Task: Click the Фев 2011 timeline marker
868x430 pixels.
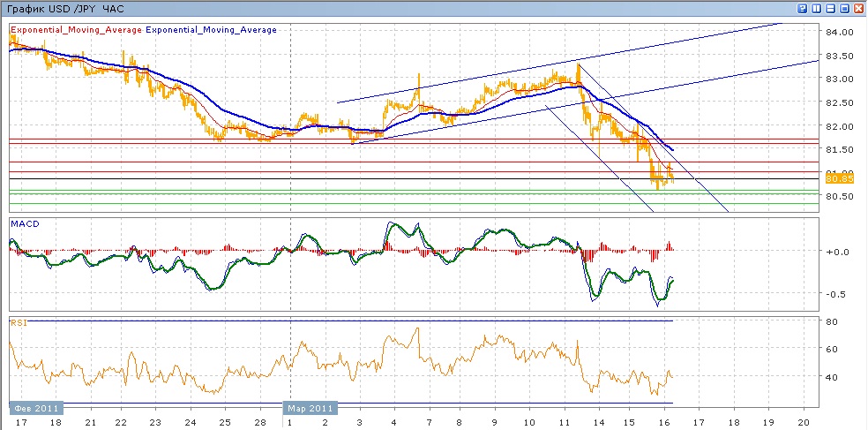Action: (x=36, y=408)
